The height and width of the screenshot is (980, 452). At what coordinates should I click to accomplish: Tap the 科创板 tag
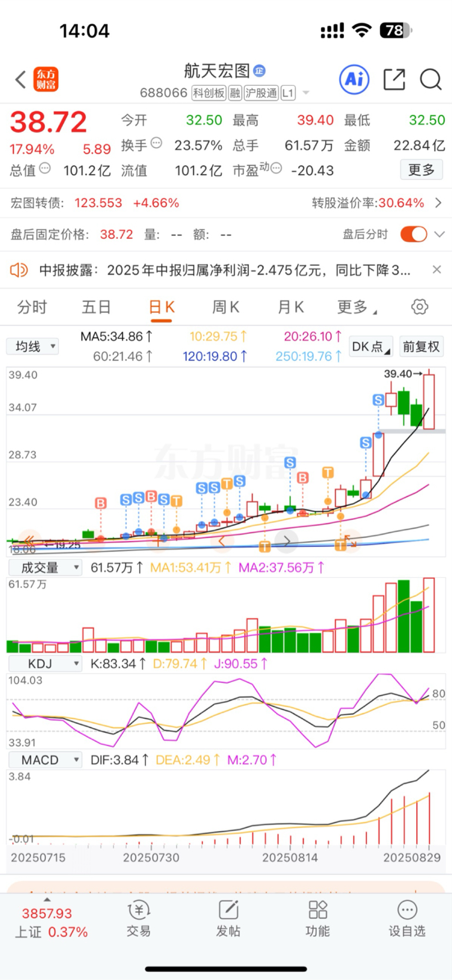(208, 93)
